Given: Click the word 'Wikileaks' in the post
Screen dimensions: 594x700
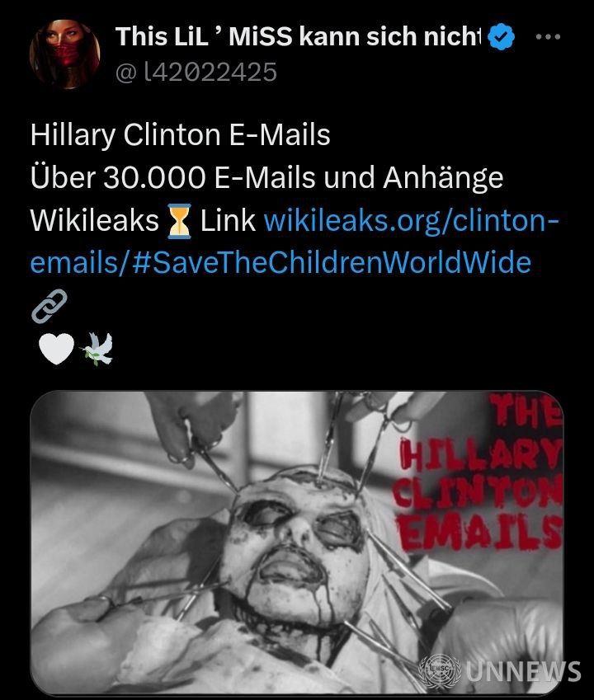Looking at the screenshot, I should click(x=95, y=220).
